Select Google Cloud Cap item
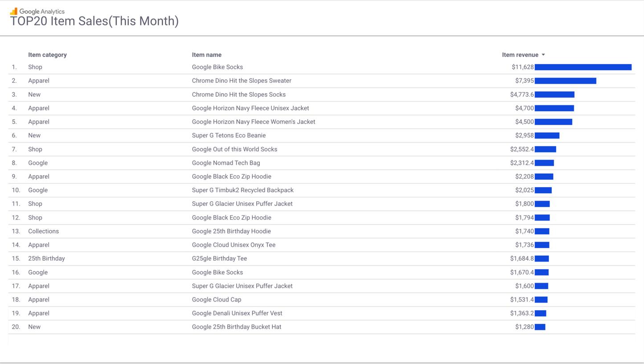This screenshot has width=644, height=364. pos(217,300)
